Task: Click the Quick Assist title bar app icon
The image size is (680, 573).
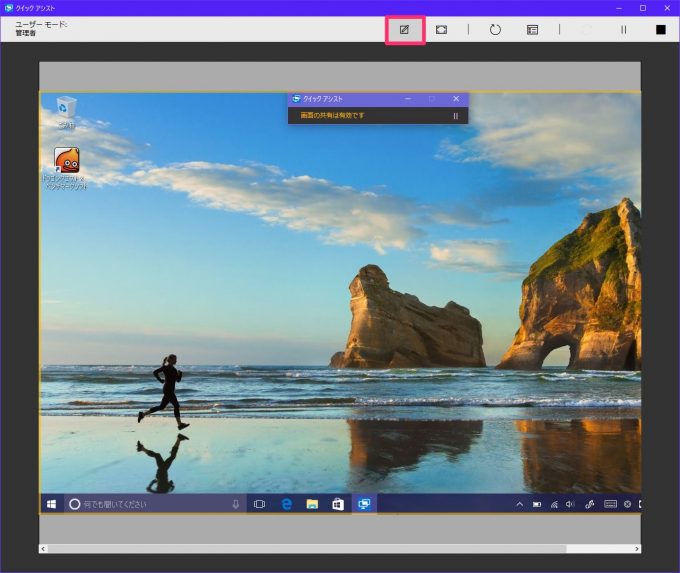Action: (9, 8)
